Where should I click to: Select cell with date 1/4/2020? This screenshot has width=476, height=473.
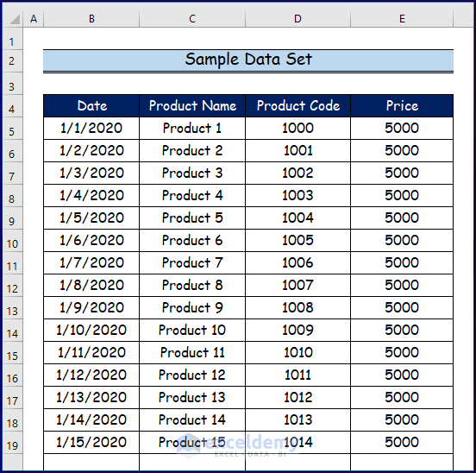[x=91, y=196]
